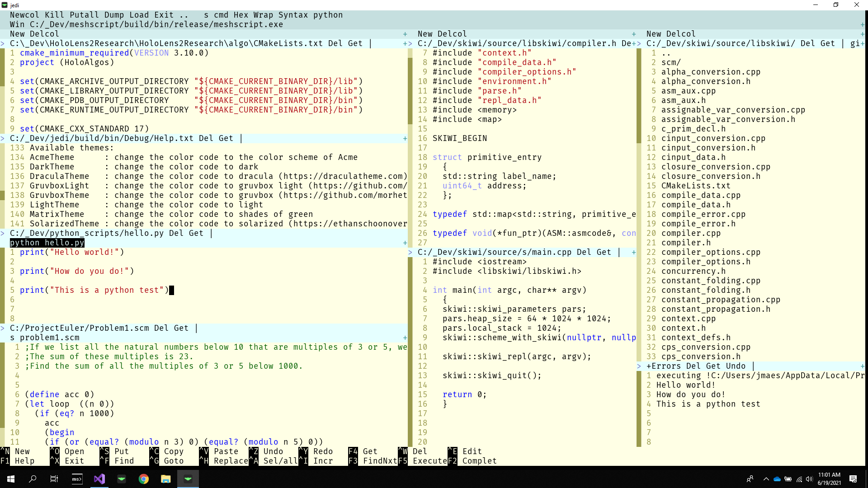This screenshot has height=488, width=868.
Task: Open File Explorer from taskbar
Action: point(165,479)
